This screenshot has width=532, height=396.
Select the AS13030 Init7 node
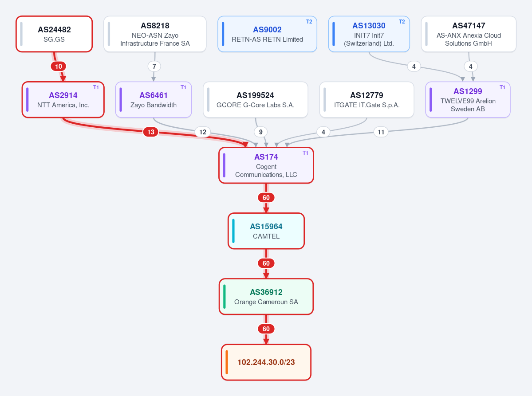tap(369, 34)
